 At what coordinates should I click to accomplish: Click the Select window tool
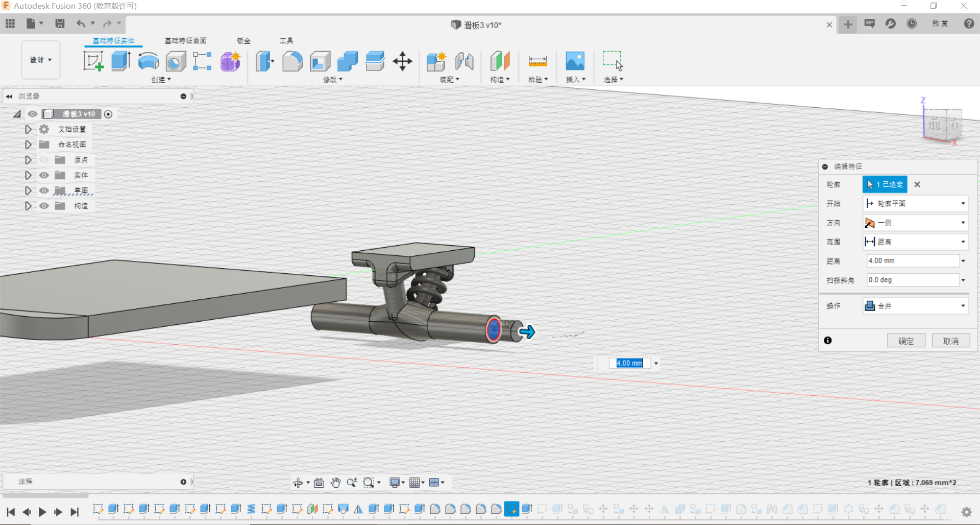tap(613, 60)
